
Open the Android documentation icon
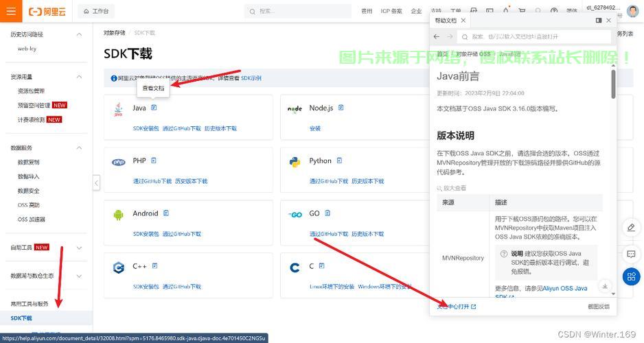166,213
